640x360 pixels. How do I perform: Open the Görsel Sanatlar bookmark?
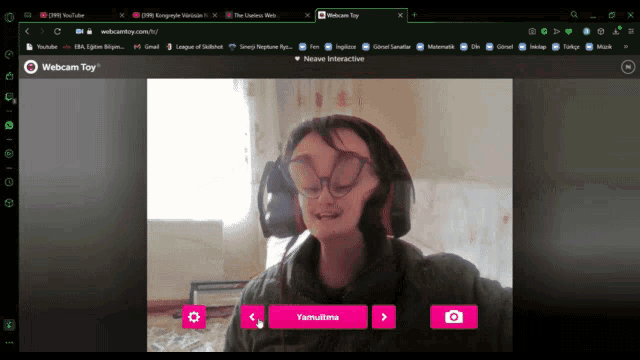(387, 47)
